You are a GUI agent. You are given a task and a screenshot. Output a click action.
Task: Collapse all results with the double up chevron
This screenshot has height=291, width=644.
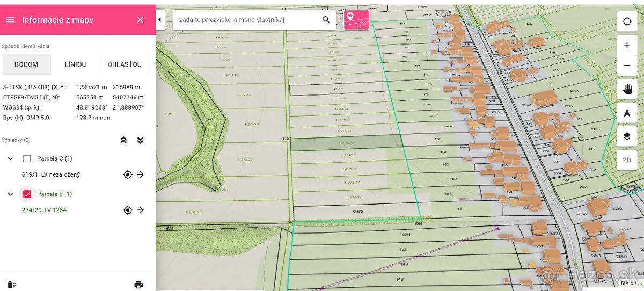[x=123, y=140]
